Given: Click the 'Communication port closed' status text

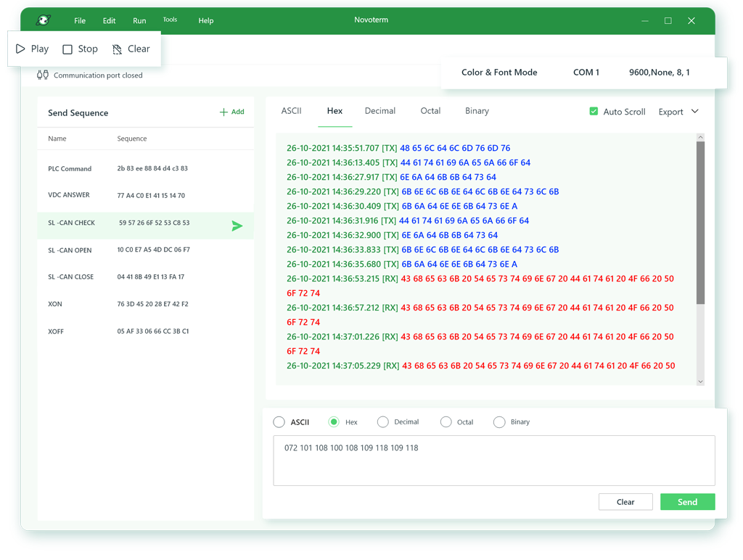Looking at the screenshot, I should [98, 75].
